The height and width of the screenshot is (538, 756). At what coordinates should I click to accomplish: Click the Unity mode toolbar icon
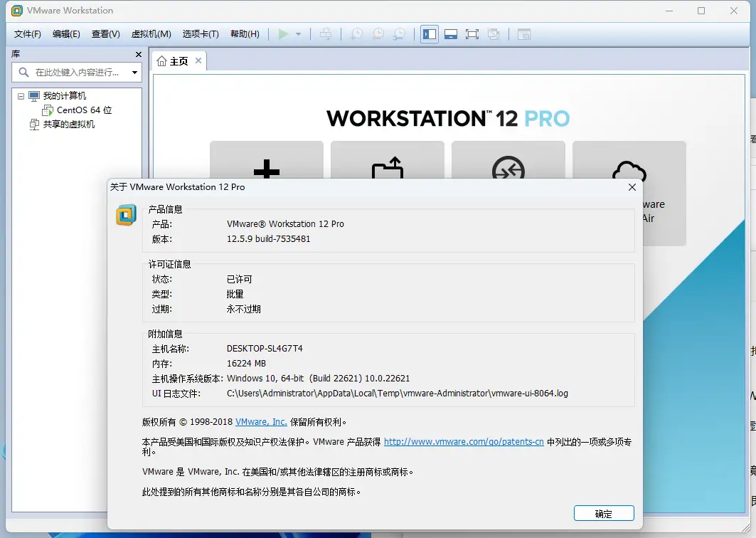pyautogui.click(x=494, y=34)
